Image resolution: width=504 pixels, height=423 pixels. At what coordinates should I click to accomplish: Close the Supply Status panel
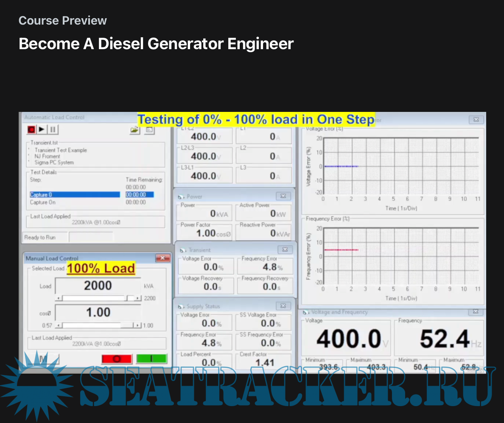(x=283, y=306)
